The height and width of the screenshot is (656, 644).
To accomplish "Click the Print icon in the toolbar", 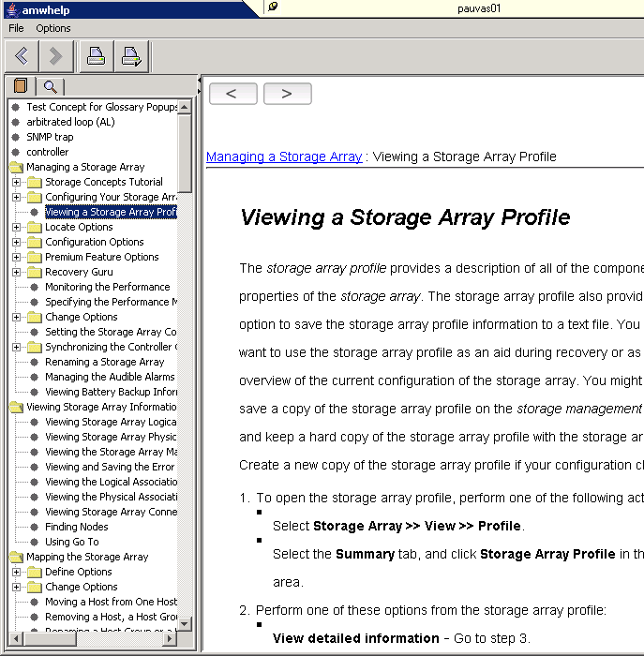I will [96, 56].
